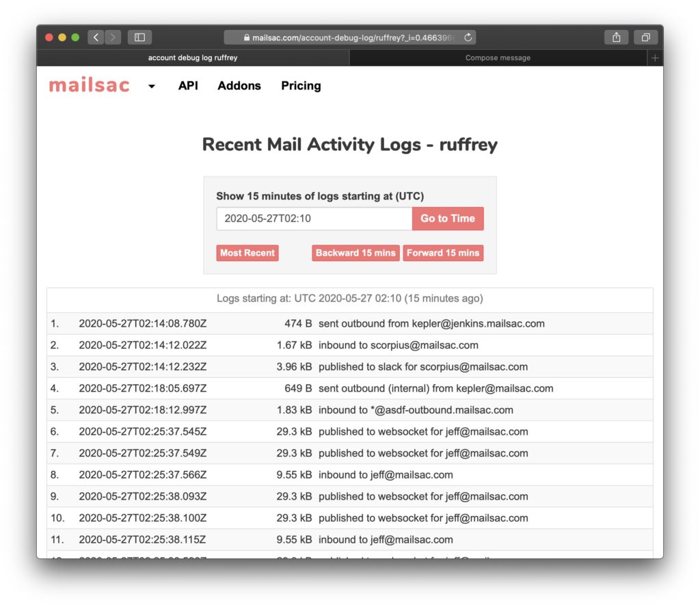Click the '474 B' size value
The image size is (700, 607).
[x=298, y=323]
